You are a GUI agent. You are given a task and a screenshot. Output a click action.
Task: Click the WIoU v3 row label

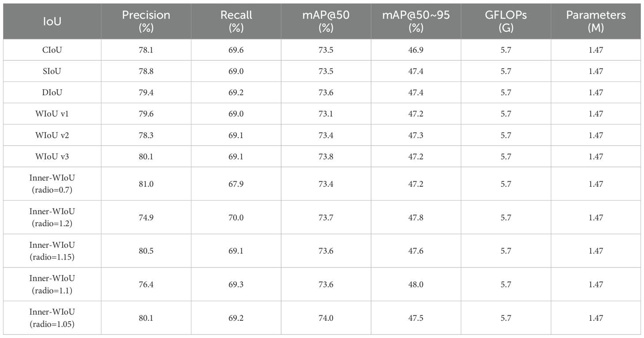coord(52,156)
